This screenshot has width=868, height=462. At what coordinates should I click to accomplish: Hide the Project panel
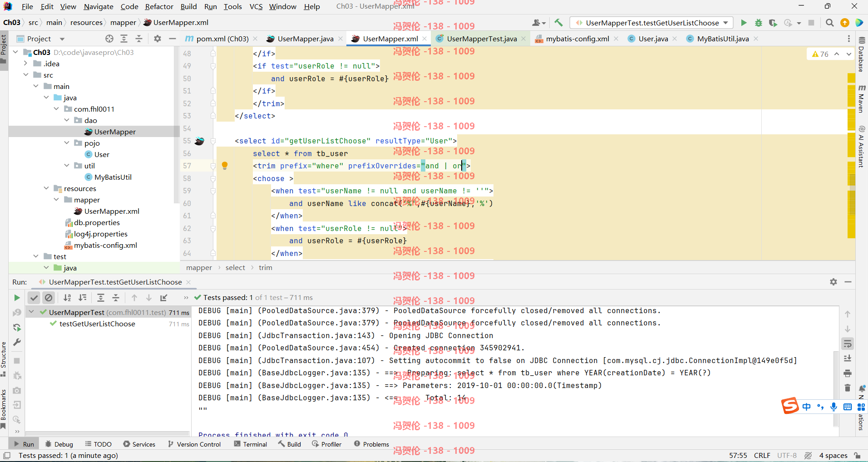tap(173, 39)
